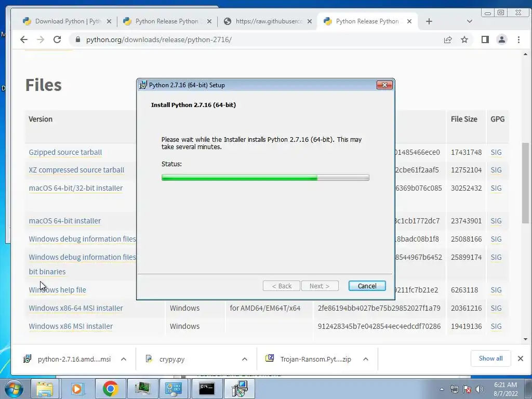Image resolution: width=532 pixels, height=399 pixels.
Task: Close the downloads bar
Action: click(x=520, y=358)
